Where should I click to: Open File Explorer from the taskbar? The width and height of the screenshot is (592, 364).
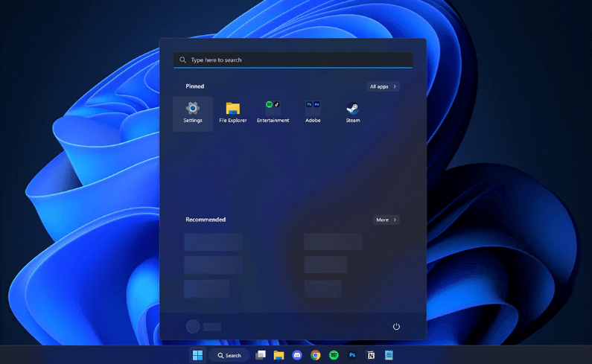279,355
